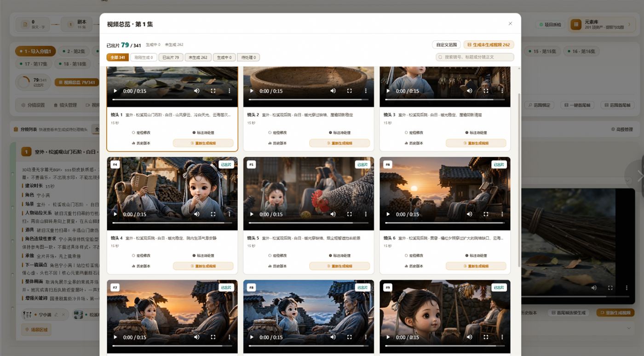Toggle mute on video #8

point(333,337)
